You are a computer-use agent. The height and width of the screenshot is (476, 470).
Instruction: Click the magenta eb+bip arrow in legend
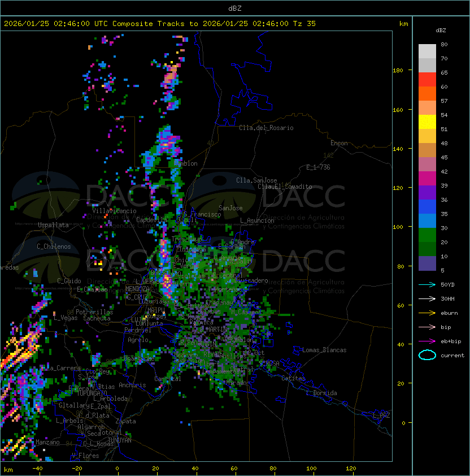(427, 341)
